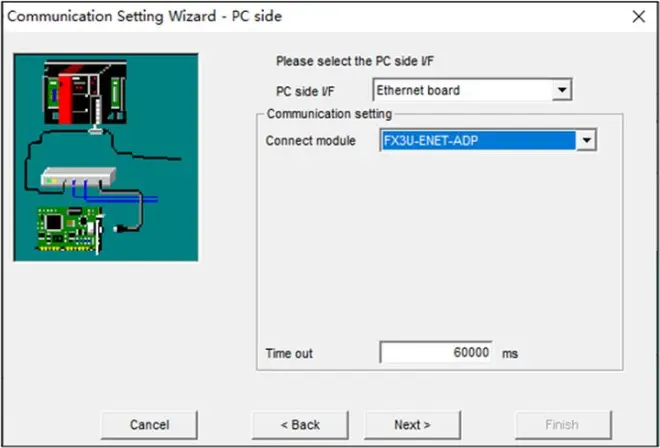Click the ms unit label

[x=510, y=353]
